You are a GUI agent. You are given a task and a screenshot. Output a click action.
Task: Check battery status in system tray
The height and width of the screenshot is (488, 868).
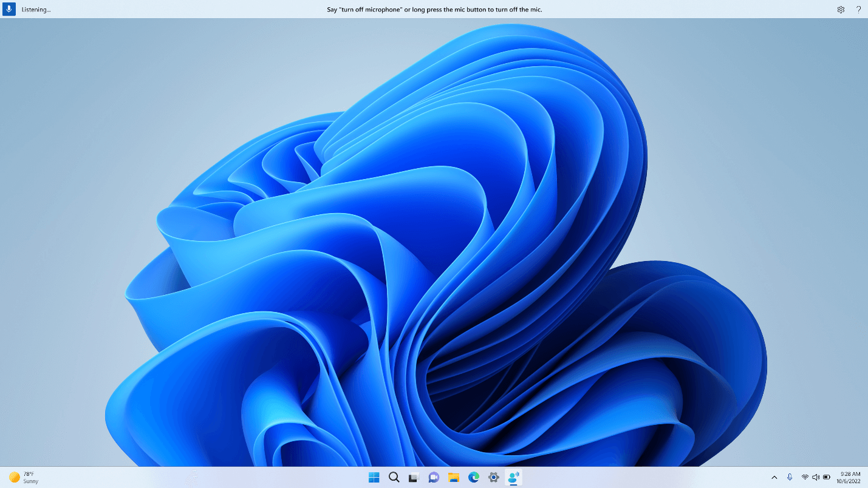click(827, 477)
